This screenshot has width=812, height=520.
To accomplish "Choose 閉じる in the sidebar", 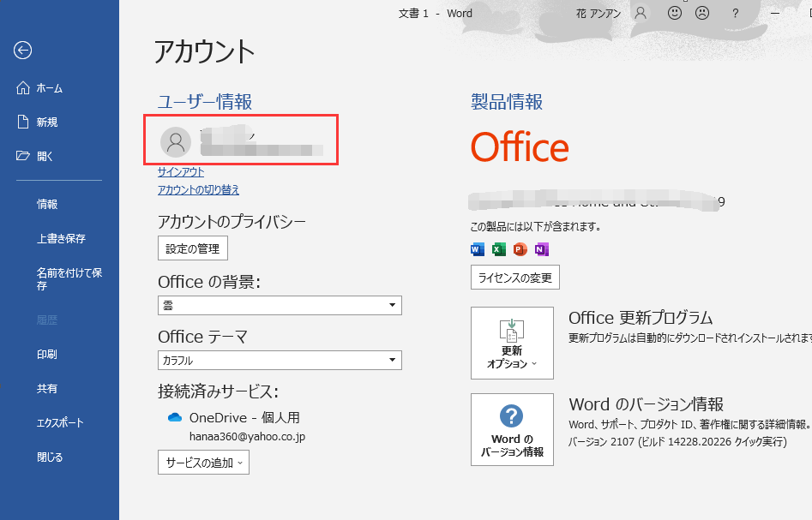I will 50,457.
